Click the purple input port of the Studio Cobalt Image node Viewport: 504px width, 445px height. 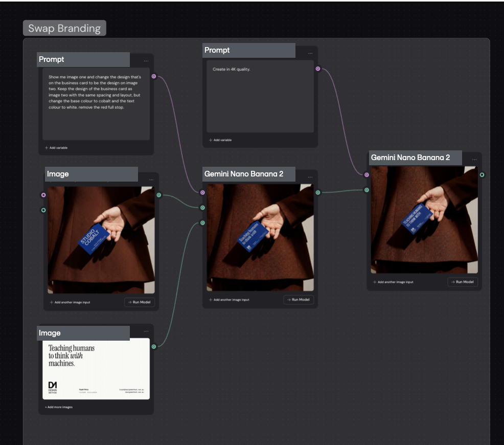pos(43,195)
